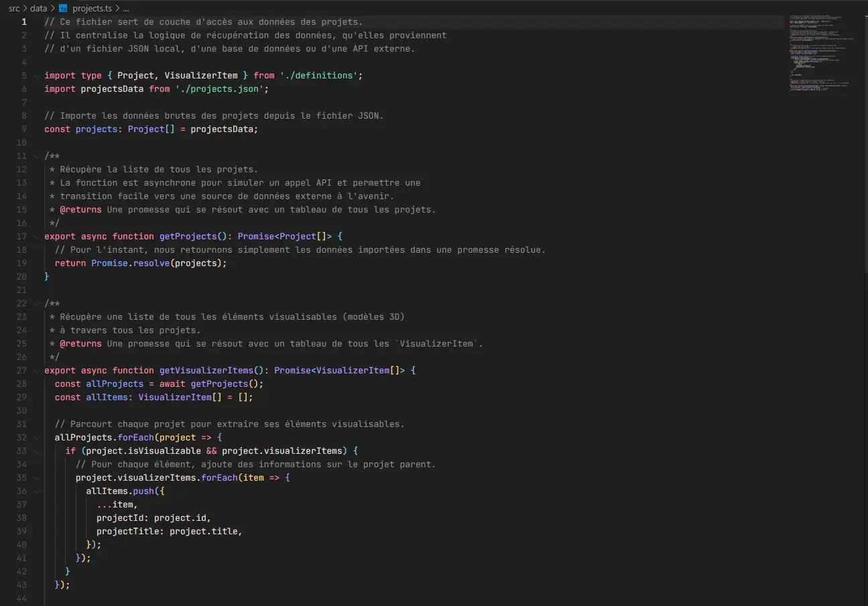
Task: Fold the visualizerItems.forEach block, line 35
Action: pyautogui.click(x=36, y=477)
